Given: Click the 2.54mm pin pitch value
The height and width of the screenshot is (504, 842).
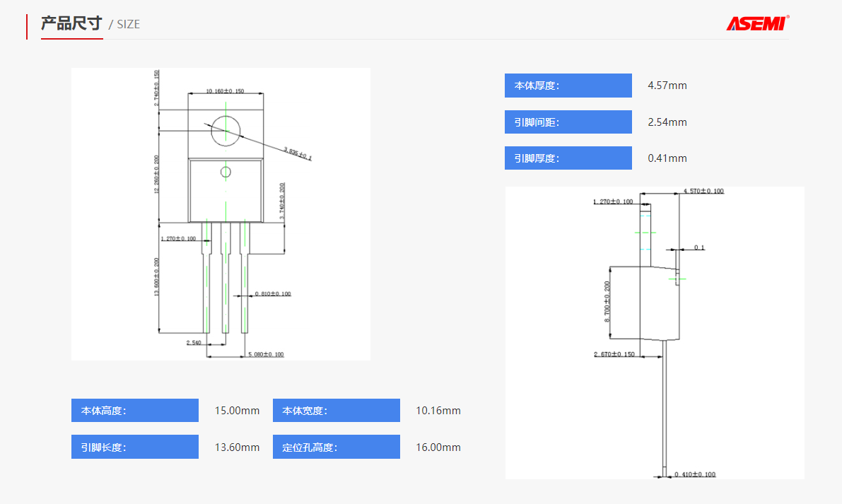Looking at the screenshot, I should point(667,122).
